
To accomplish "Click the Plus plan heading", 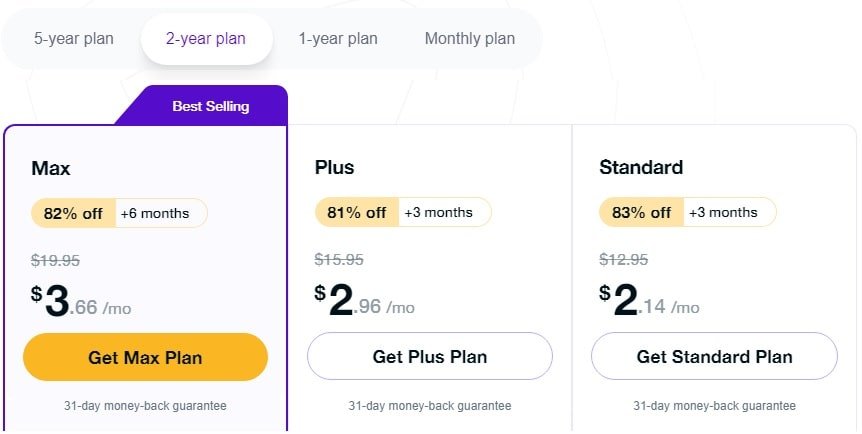I will 334,167.
